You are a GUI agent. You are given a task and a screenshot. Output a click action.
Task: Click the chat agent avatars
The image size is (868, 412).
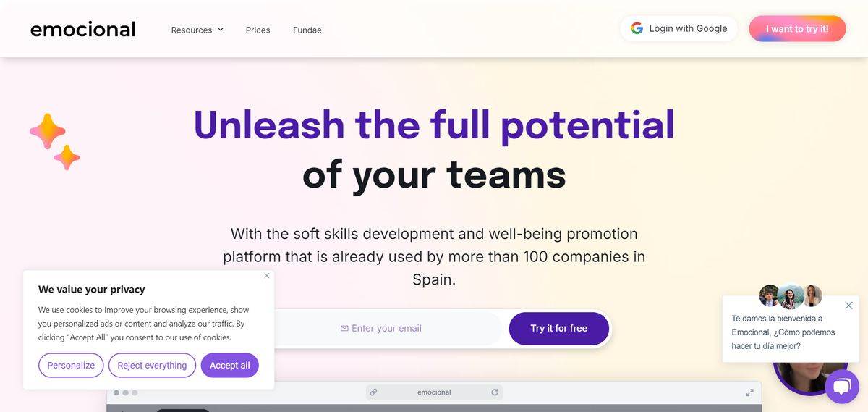point(791,295)
